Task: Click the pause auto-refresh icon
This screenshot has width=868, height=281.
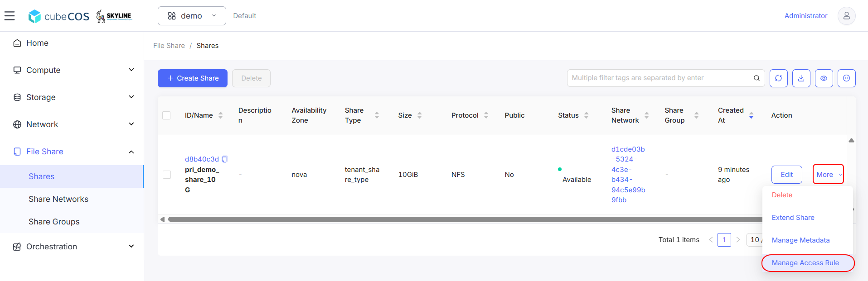Action: click(846, 78)
